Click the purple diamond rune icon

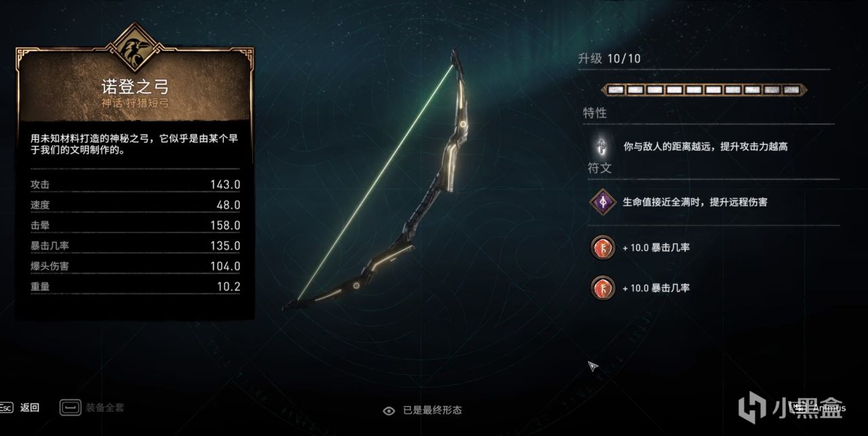601,201
